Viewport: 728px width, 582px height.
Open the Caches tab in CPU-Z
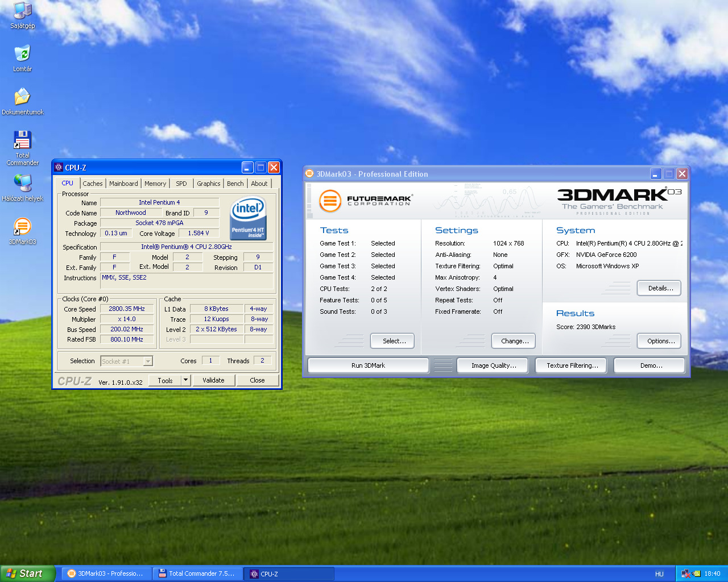(x=93, y=184)
